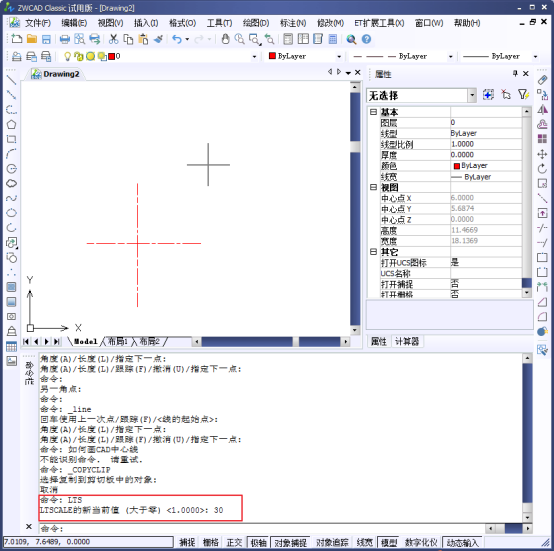Screen dimensions: 554x551
Task: Open the 视图(V) menu
Action: (110, 23)
